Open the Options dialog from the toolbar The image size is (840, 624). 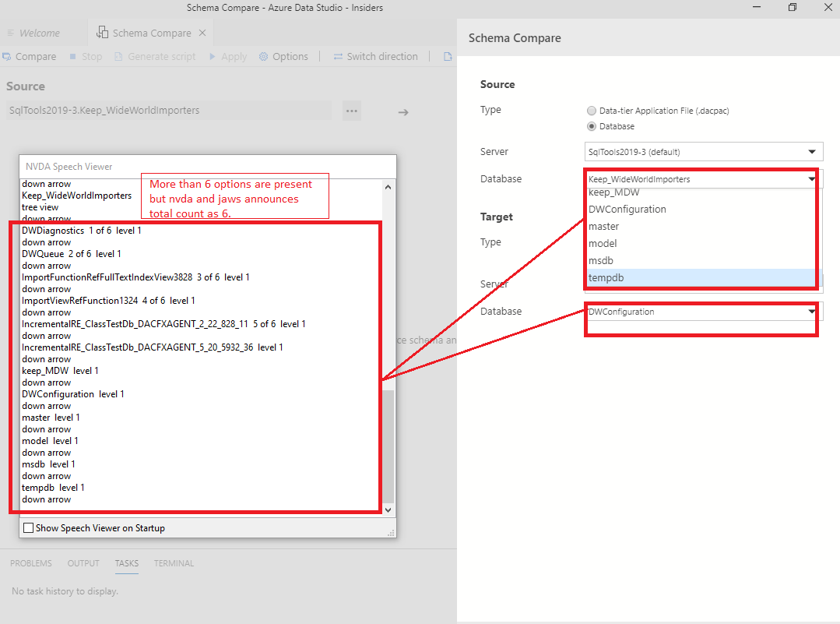pos(283,56)
